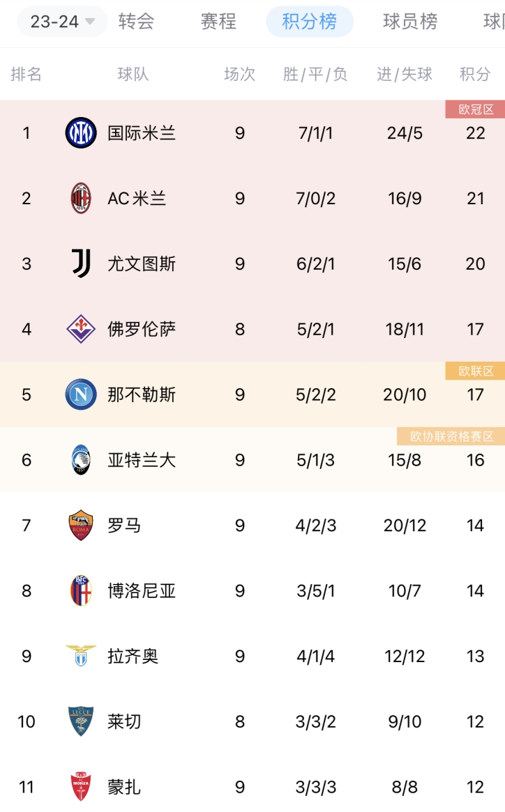Click the 积分 column header
The height and width of the screenshot is (812, 505).
[x=475, y=74]
